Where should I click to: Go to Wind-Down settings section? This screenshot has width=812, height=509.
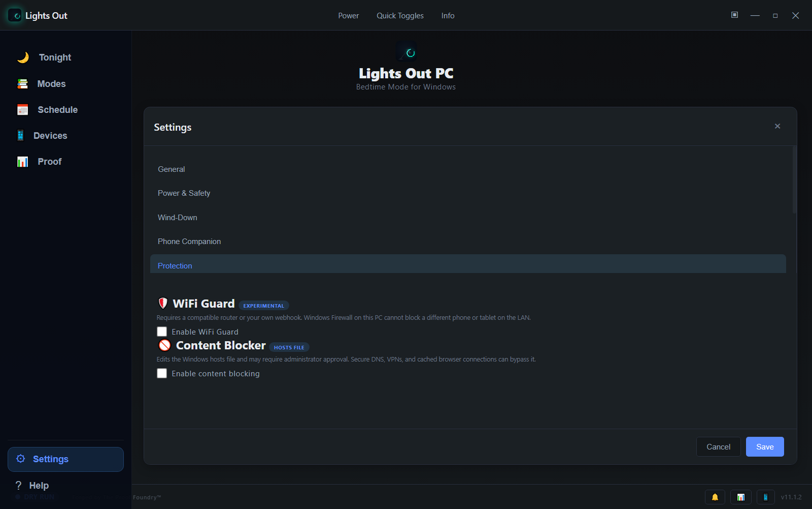[468, 217]
